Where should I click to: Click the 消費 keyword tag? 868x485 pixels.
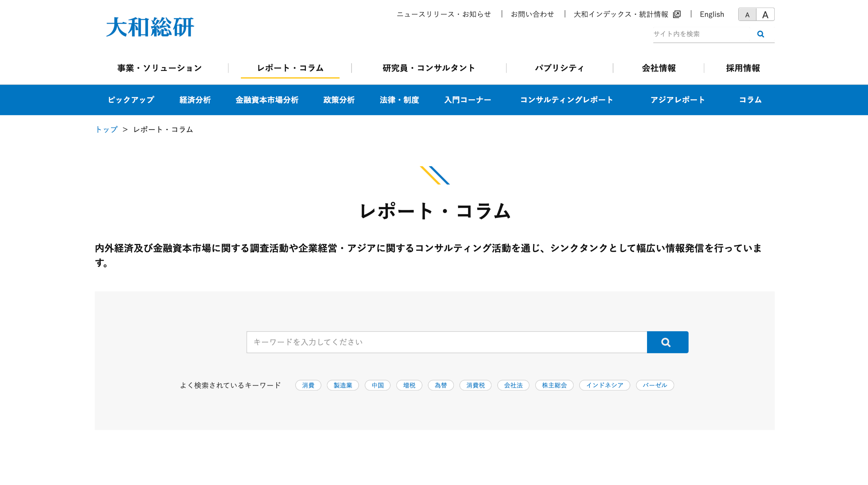tap(308, 385)
